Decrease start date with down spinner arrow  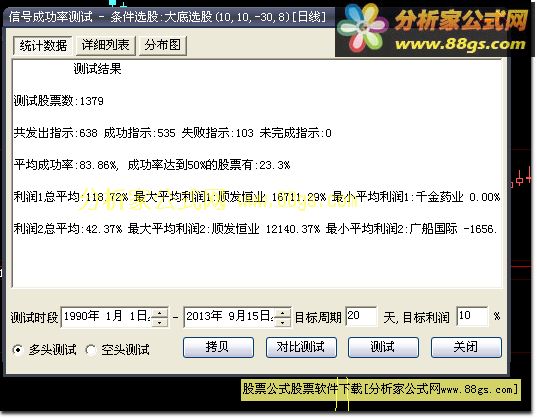(x=160, y=322)
